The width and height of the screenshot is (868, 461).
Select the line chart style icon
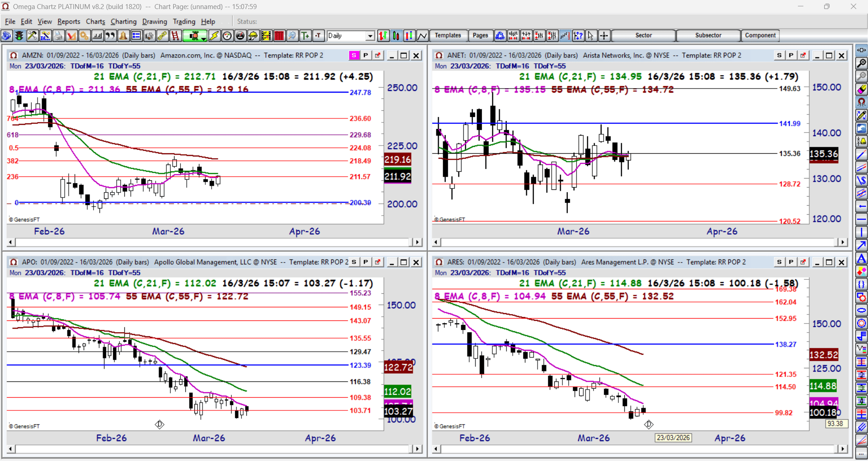422,36
